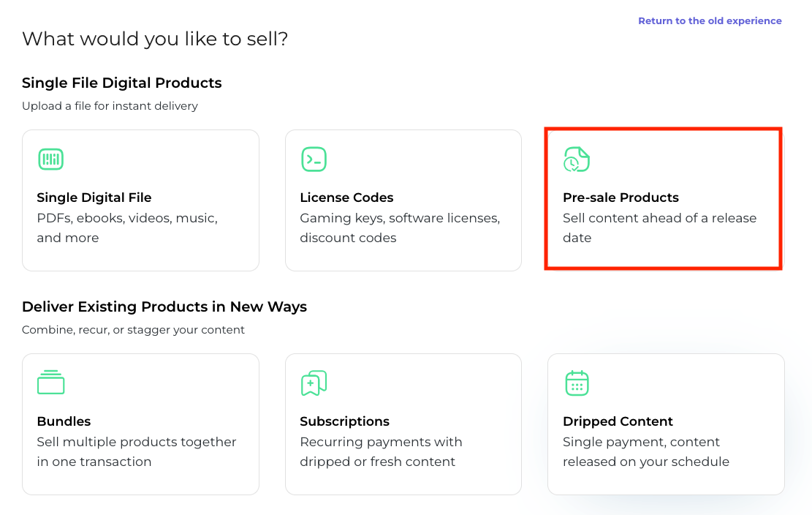Click "Sell content ahead of a release date" text
The height and width of the screenshot is (515, 812).
(659, 218)
